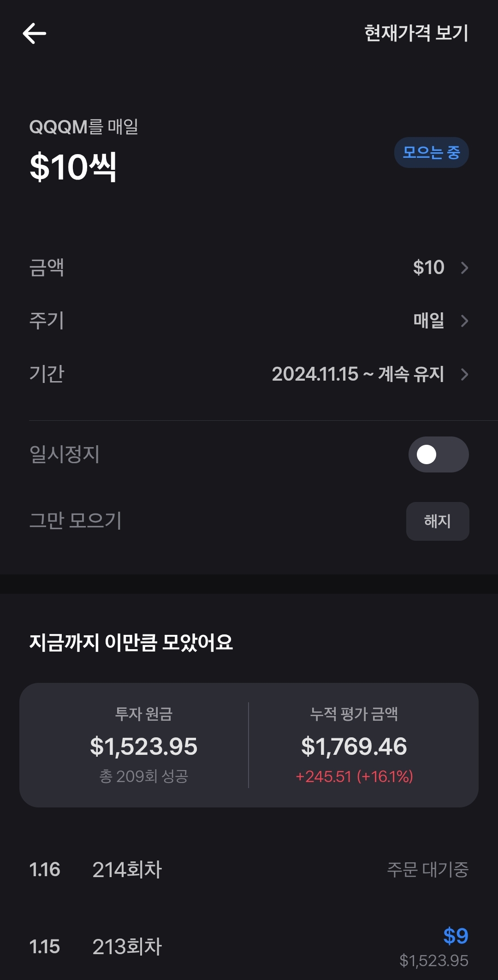The image size is (498, 980).
Task: Tap the 모으는 중 status badge
Action: (431, 152)
